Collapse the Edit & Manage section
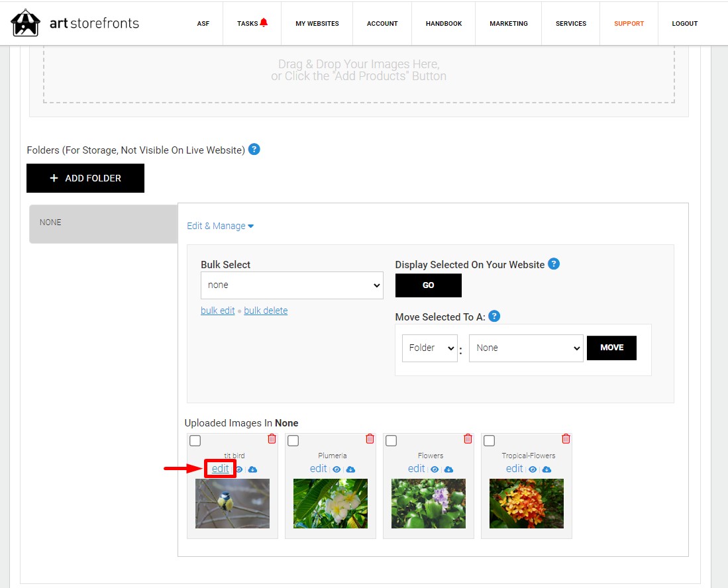Viewport: 728px width, 588px height. pos(220,226)
